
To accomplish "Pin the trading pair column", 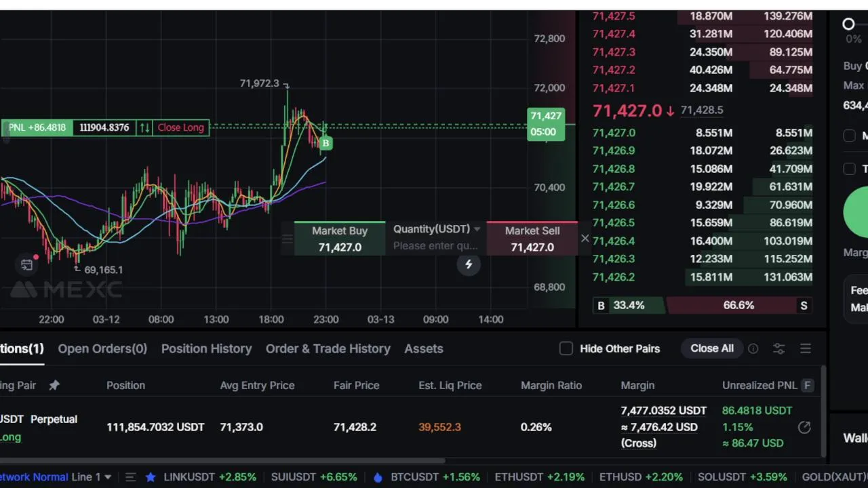I will click(x=54, y=385).
